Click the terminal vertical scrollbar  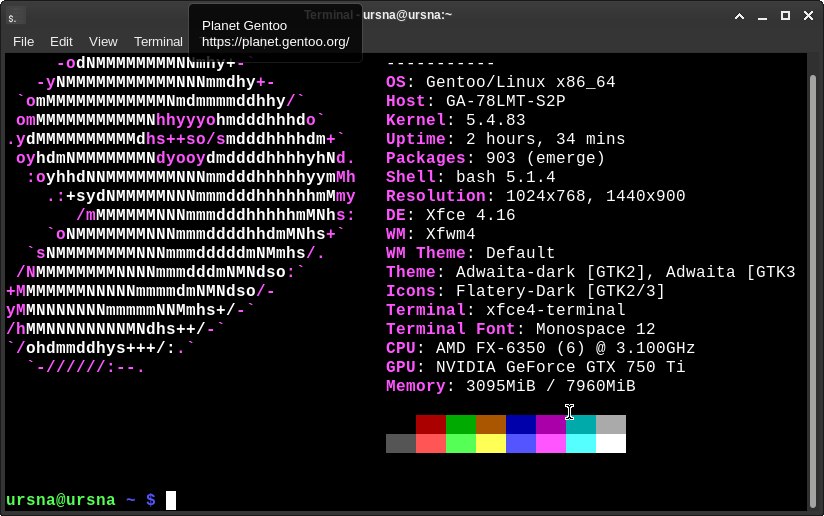pyautogui.click(x=813, y=289)
